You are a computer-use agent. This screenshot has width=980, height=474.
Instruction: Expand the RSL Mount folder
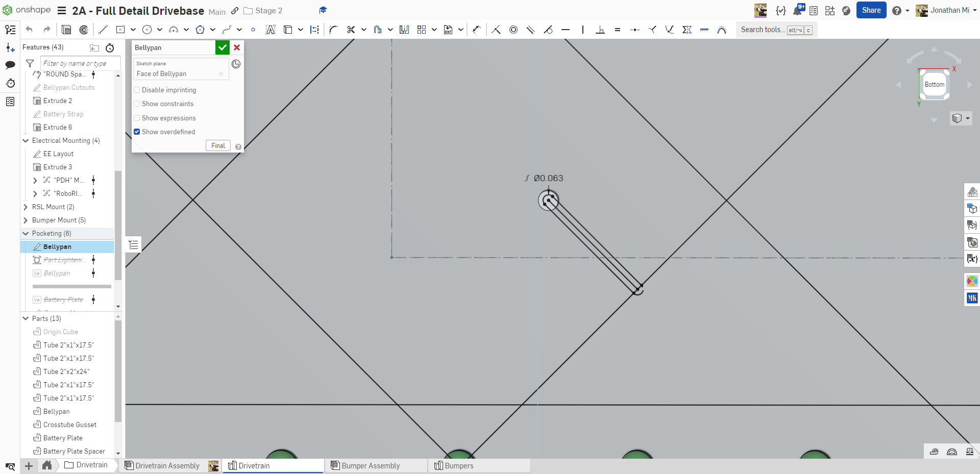point(26,207)
